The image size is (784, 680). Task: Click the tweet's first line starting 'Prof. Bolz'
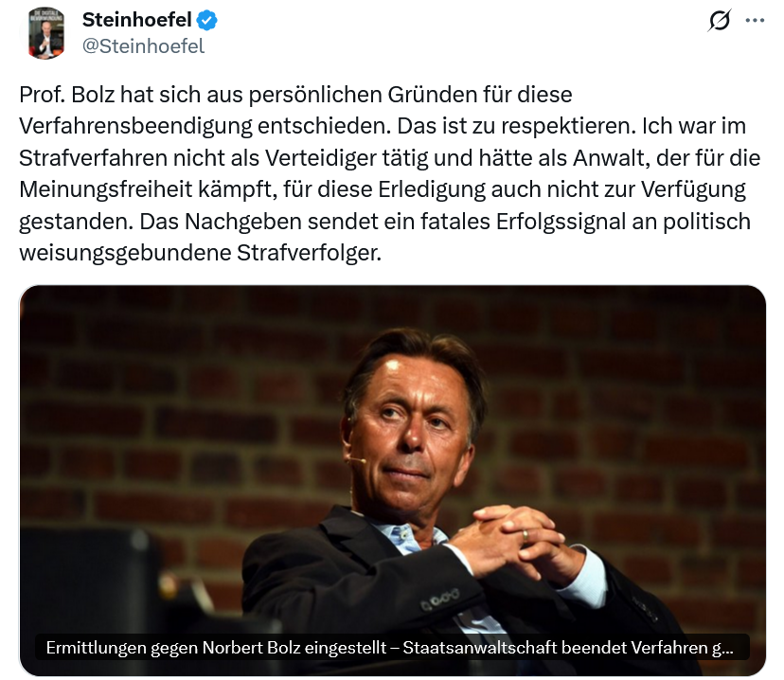coord(295,96)
